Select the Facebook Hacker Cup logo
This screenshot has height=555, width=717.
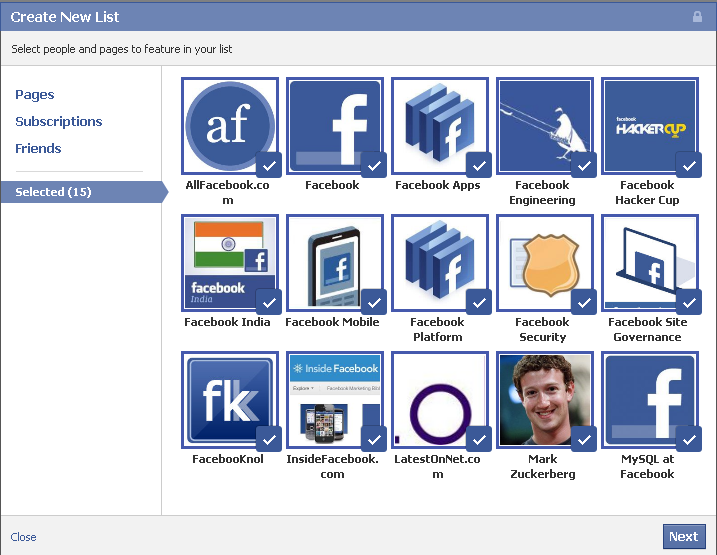[x=650, y=126]
